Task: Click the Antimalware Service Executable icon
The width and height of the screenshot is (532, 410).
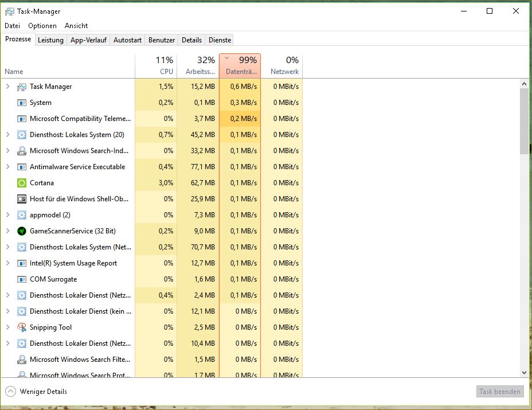Action: point(22,167)
